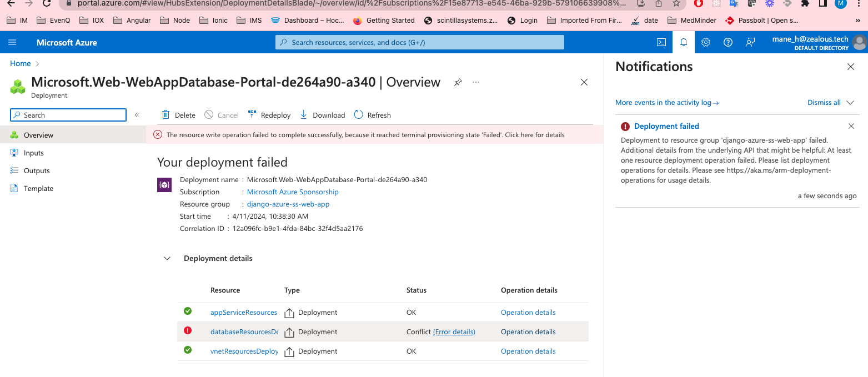Open the blade's more options ellipsis

[x=476, y=82]
